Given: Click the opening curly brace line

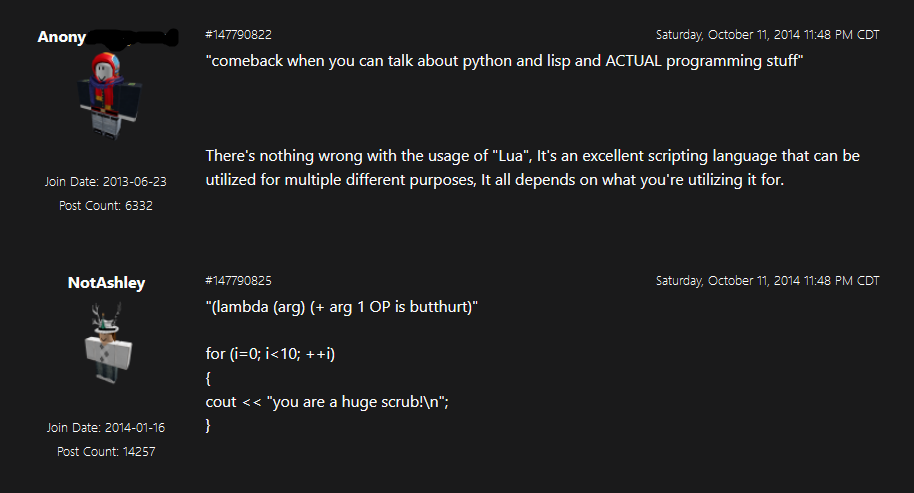Looking at the screenshot, I should [208, 378].
